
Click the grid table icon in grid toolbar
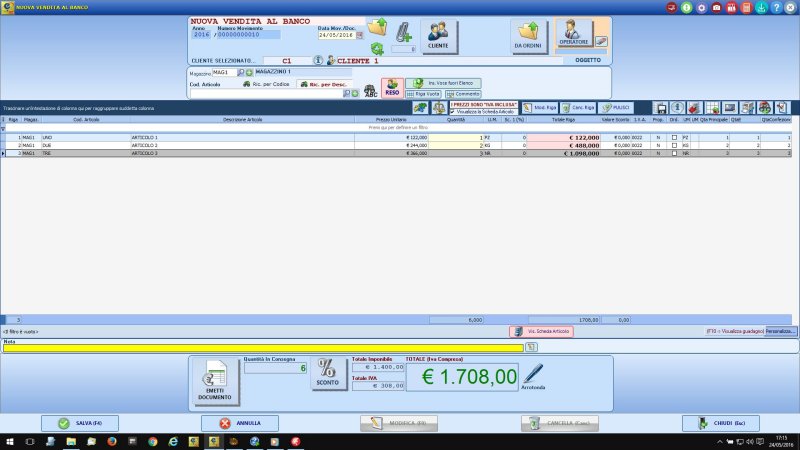point(713,108)
